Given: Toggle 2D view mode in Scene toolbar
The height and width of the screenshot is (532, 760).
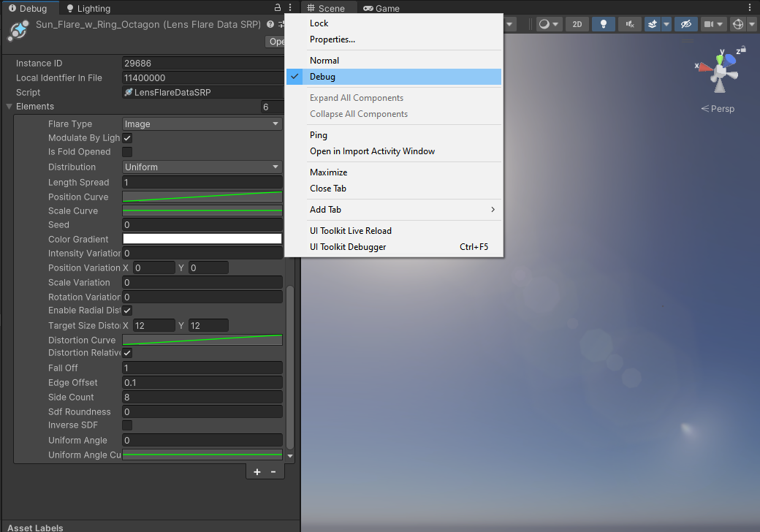Looking at the screenshot, I should point(577,24).
